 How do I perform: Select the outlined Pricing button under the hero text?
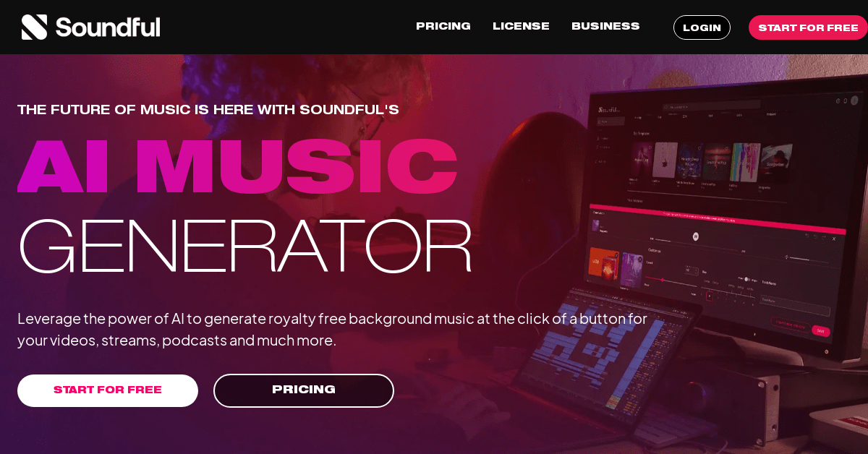tap(304, 390)
